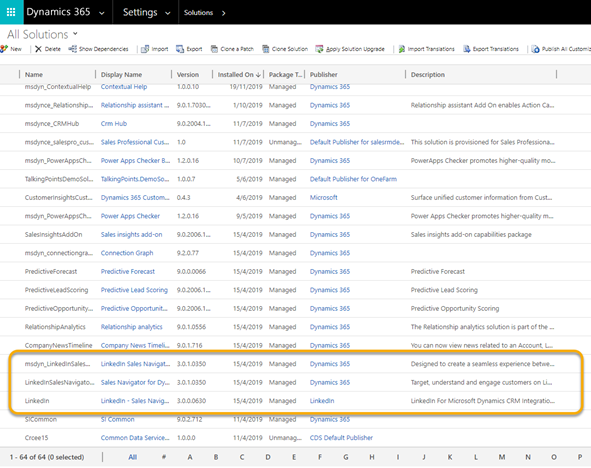Viewport: 591px width, 468px height.
Task: Open the Predictive Lead Scoring solution
Action: coord(134,290)
